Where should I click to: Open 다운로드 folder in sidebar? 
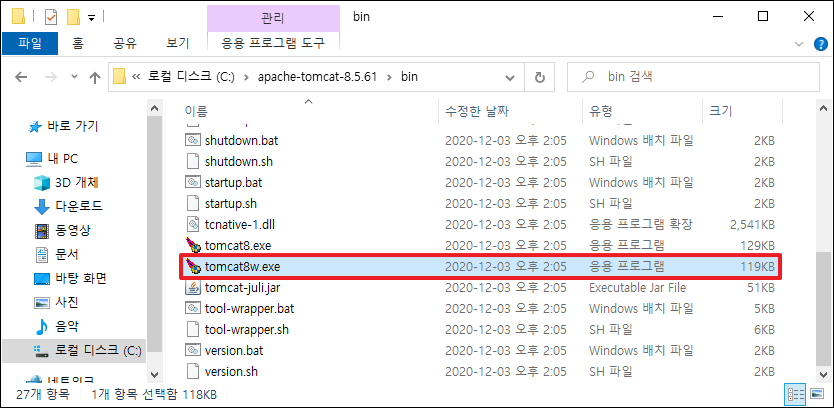68,205
